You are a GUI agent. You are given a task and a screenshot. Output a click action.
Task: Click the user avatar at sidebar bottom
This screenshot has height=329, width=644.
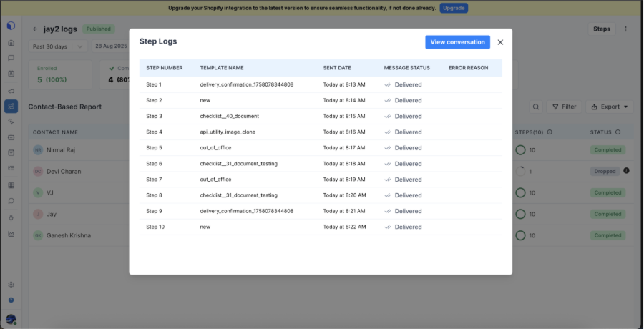click(x=11, y=319)
